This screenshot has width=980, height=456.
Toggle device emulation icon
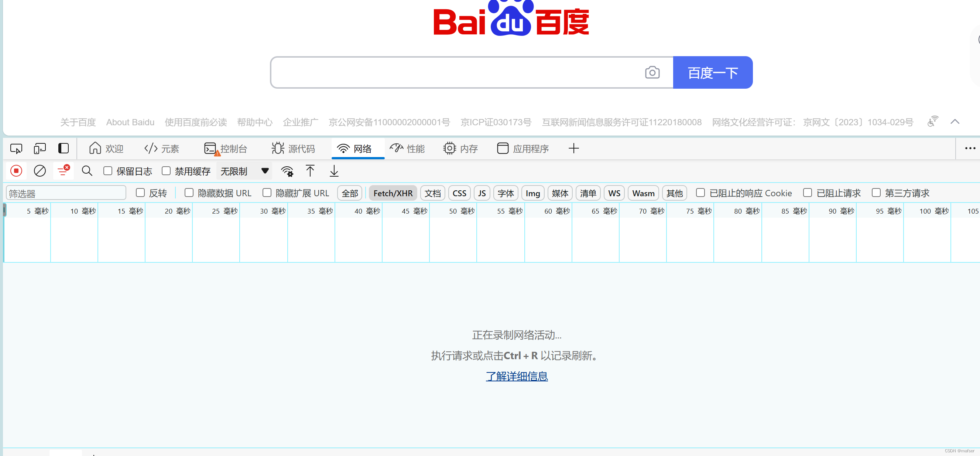tap(40, 149)
